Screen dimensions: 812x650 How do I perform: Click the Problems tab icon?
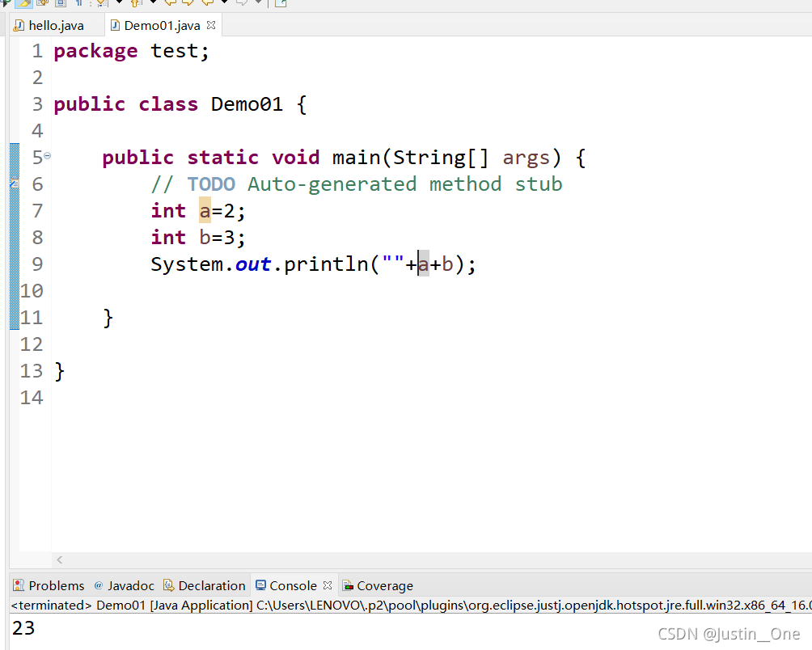[19, 585]
